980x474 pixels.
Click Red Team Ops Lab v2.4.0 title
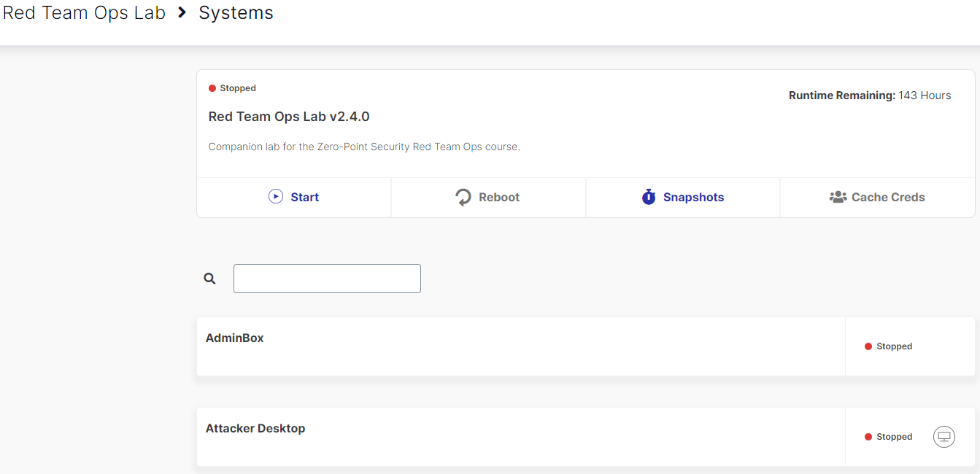289,117
